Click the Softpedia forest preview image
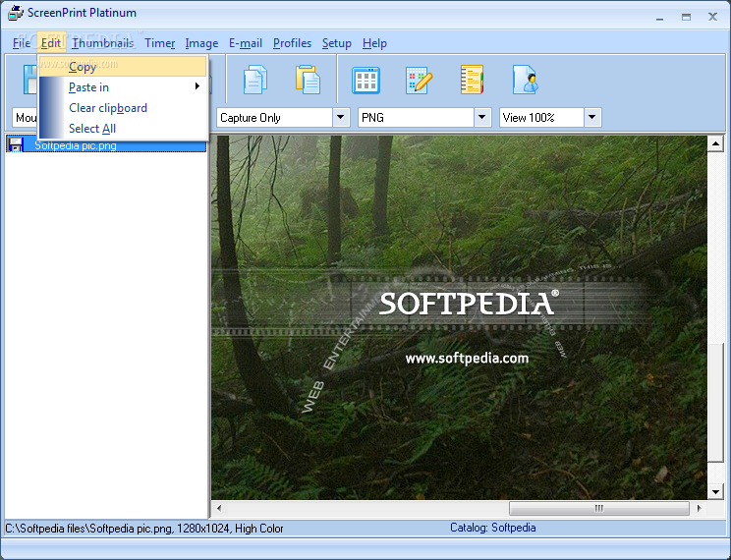Screen dimensions: 731x560 [x=459, y=317]
